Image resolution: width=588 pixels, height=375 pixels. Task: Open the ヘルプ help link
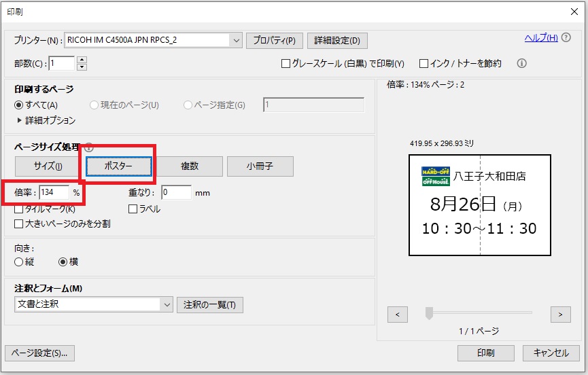pyautogui.click(x=541, y=37)
